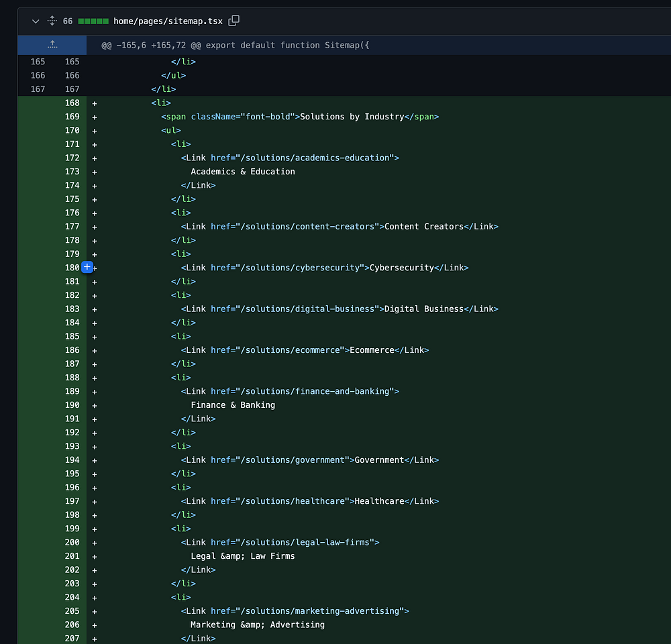Click the plus marker on line 194
Viewport: 671px width, 644px height.
[95, 460]
